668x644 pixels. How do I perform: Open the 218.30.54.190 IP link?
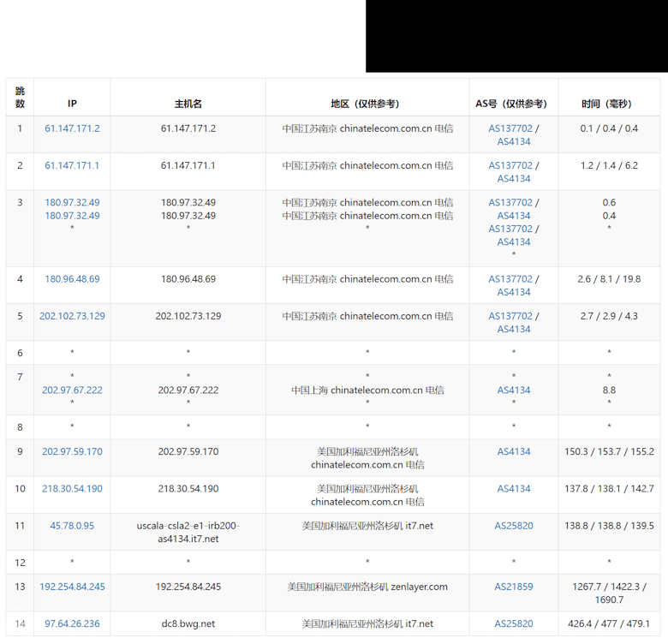[x=72, y=489]
